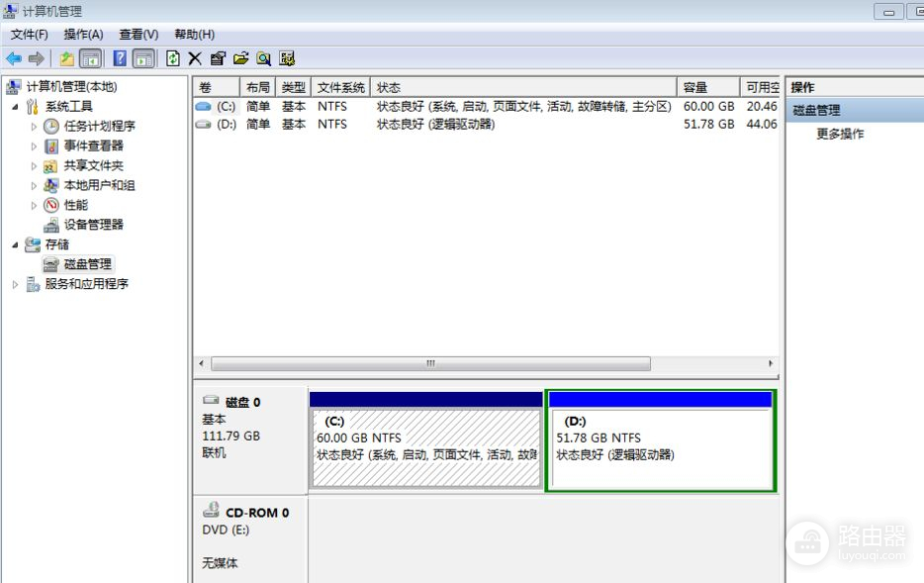
Task: Click the Properties toolbar icon
Action: point(218,58)
